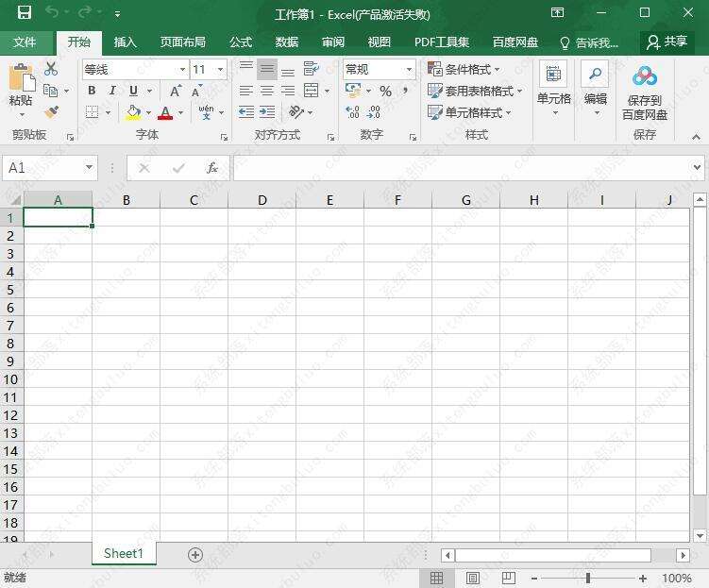Decrease font size with smaller A
This screenshot has width=709, height=588.
pyautogui.click(x=196, y=92)
